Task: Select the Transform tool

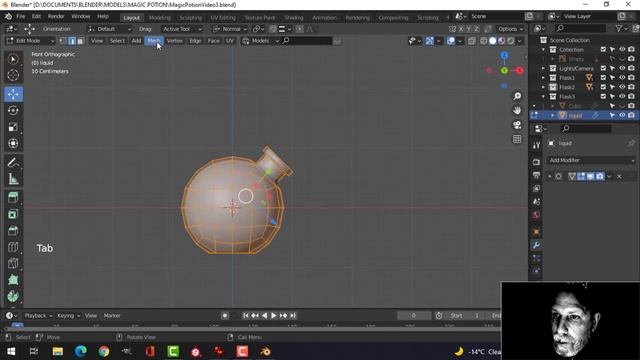Action: (x=13, y=143)
